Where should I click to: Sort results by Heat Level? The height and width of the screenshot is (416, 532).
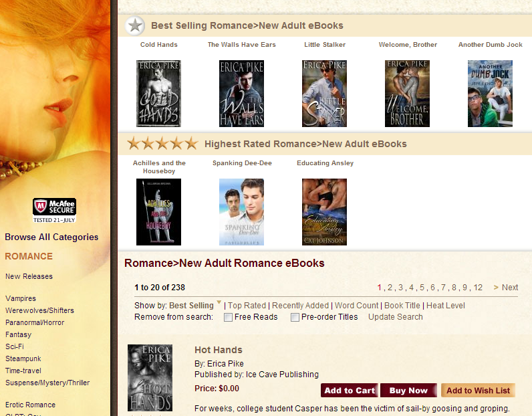446,306
